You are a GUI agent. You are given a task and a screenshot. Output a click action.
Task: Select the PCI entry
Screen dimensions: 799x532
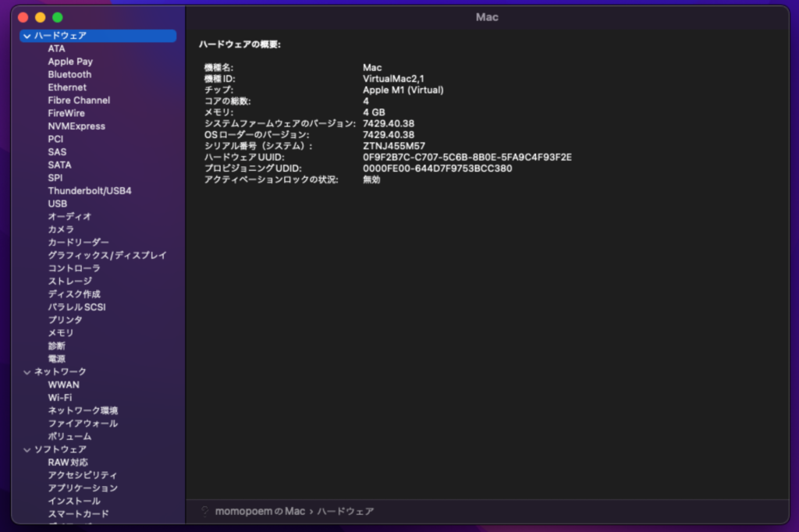pyautogui.click(x=55, y=139)
